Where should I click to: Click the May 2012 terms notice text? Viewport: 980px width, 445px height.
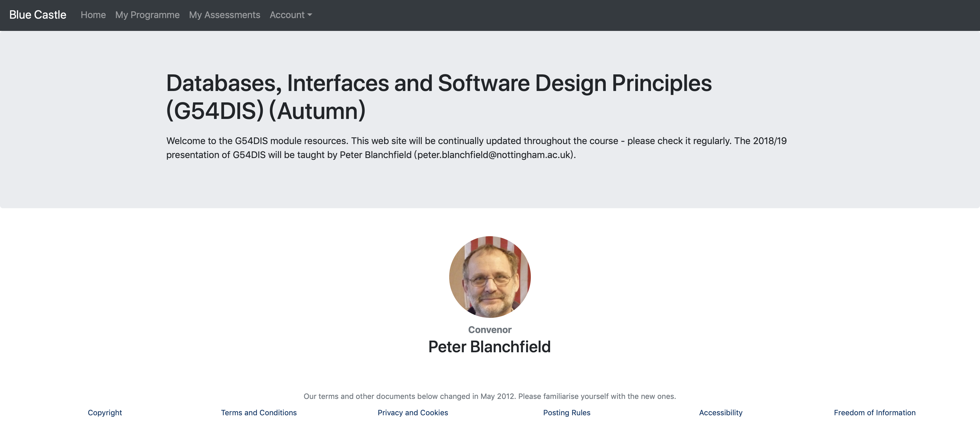point(490,396)
